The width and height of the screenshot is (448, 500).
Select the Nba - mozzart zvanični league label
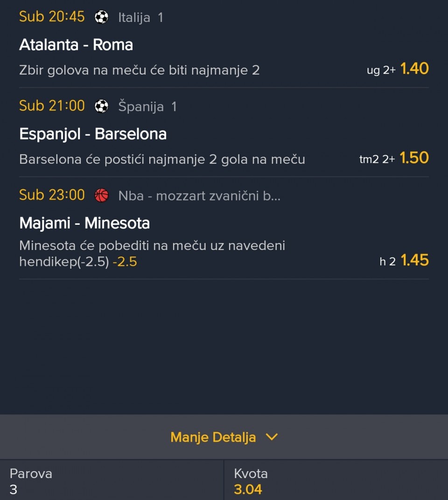(x=199, y=196)
